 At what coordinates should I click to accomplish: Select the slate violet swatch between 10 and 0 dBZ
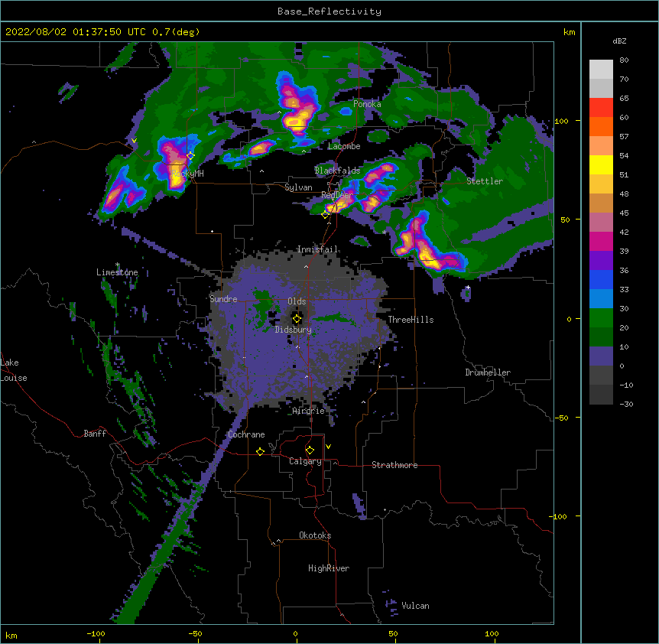601,356
